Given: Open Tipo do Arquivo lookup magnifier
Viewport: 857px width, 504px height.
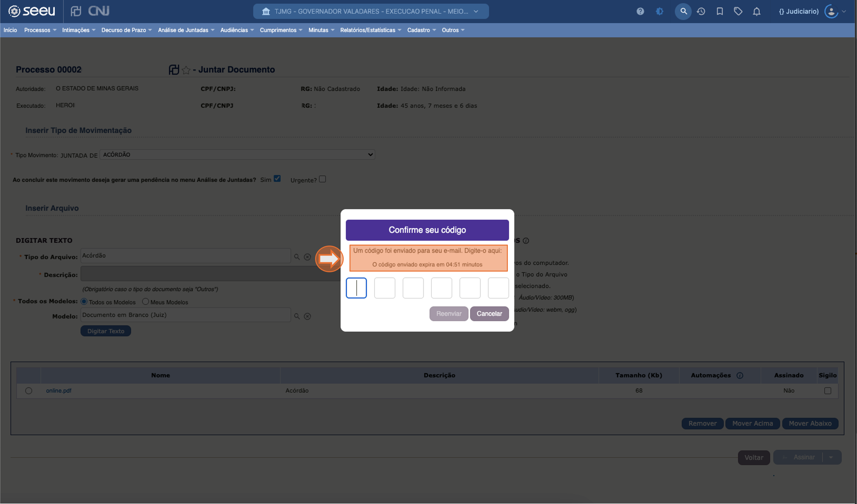Looking at the screenshot, I should pyautogui.click(x=296, y=256).
